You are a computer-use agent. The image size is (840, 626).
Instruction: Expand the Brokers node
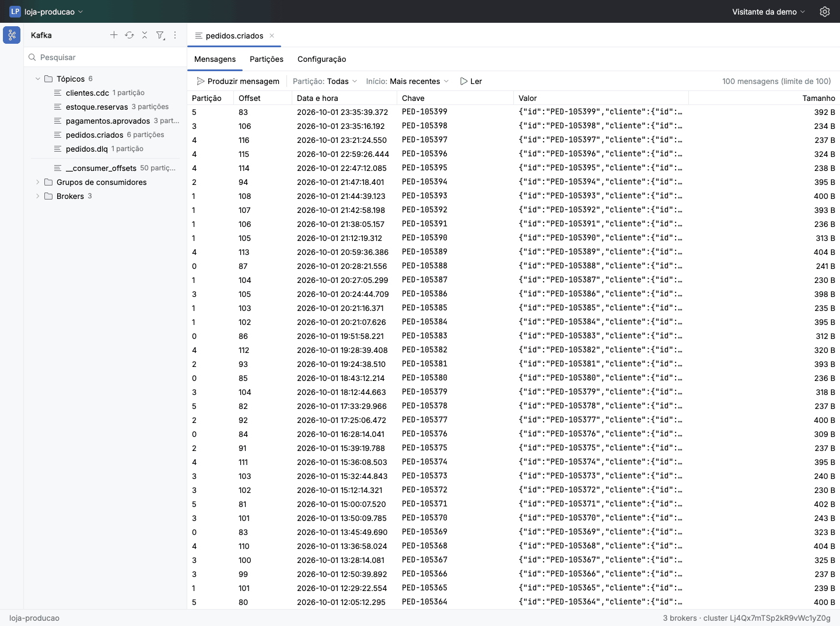tap(38, 196)
